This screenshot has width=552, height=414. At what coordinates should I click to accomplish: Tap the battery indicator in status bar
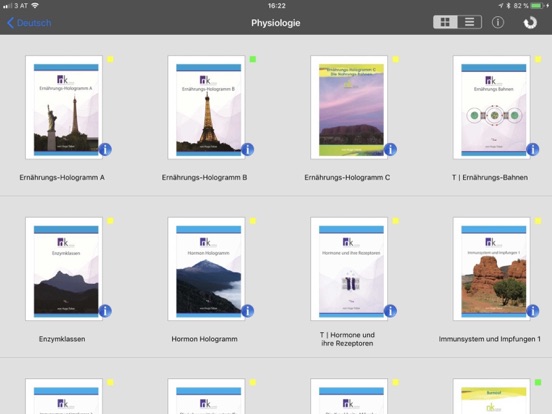coord(538,6)
